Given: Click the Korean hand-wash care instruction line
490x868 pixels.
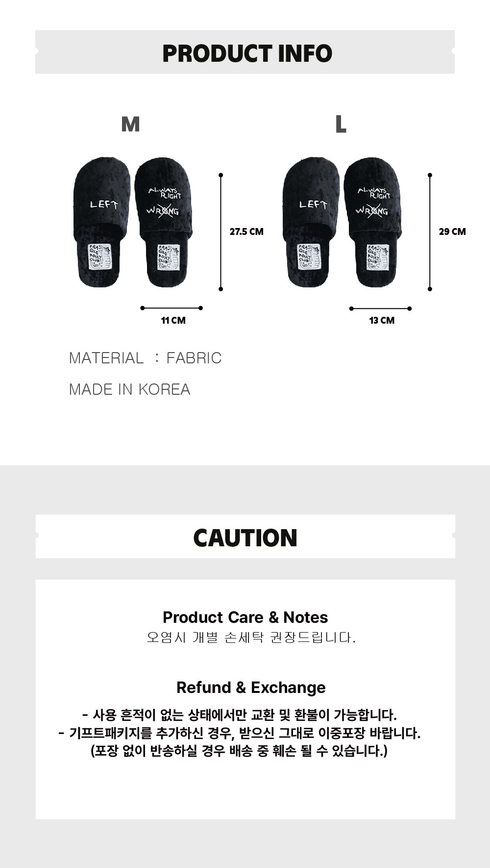Looking at the screenshot, I should coord(251,638).
